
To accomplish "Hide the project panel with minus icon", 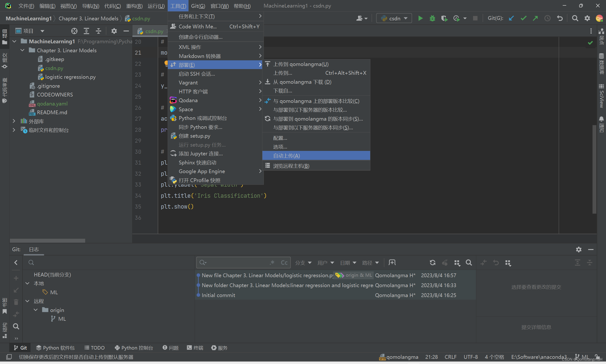I will click(x=126, y=31).
